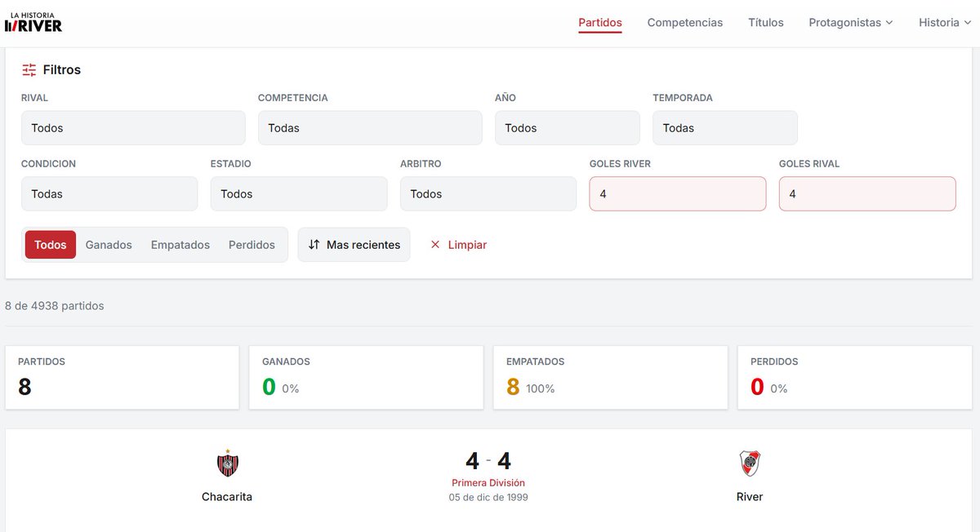Click the River team name in match
Screen dimensions: 980x532
(x=750, y=496)
